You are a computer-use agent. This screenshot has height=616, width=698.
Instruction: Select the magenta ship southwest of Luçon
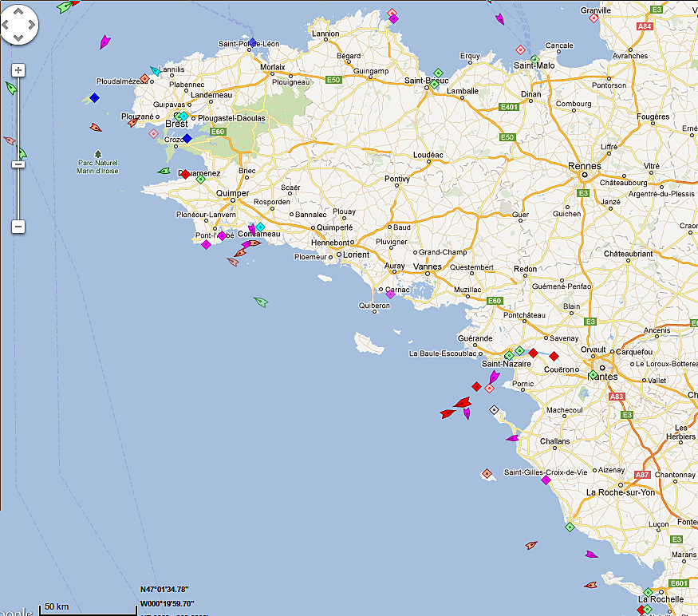point(591,555)
